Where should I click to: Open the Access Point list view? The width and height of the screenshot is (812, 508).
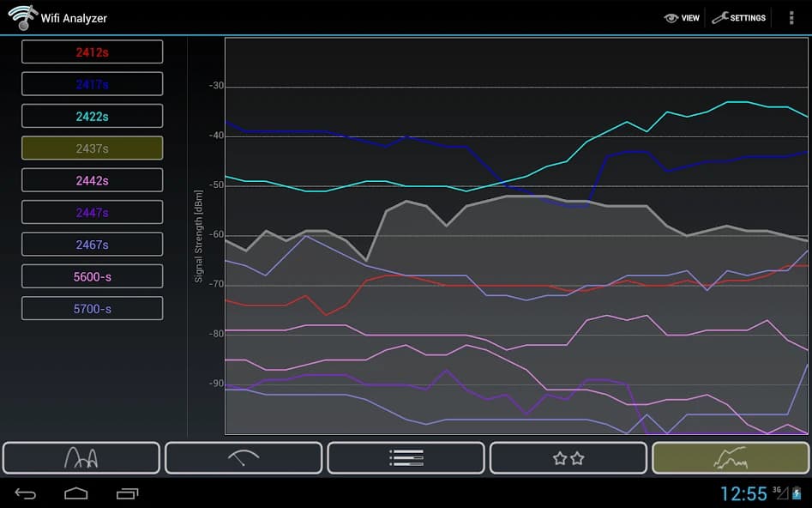pyautogui.click(x=406, y=457)
